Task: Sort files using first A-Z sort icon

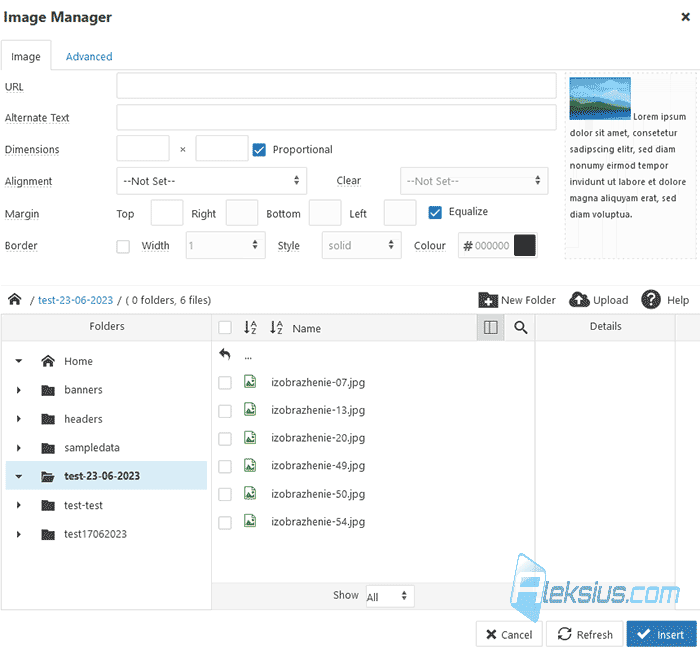Action: tap(250, 328)
